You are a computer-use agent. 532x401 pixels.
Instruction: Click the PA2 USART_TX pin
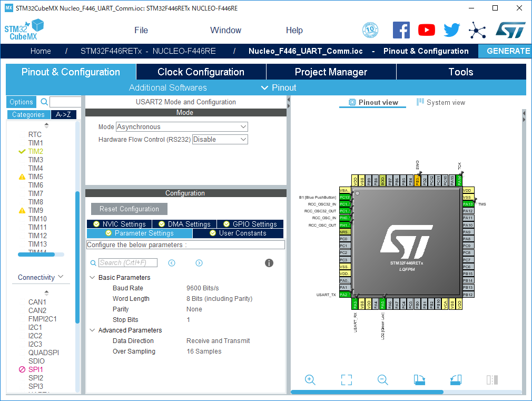click(344, 295)
